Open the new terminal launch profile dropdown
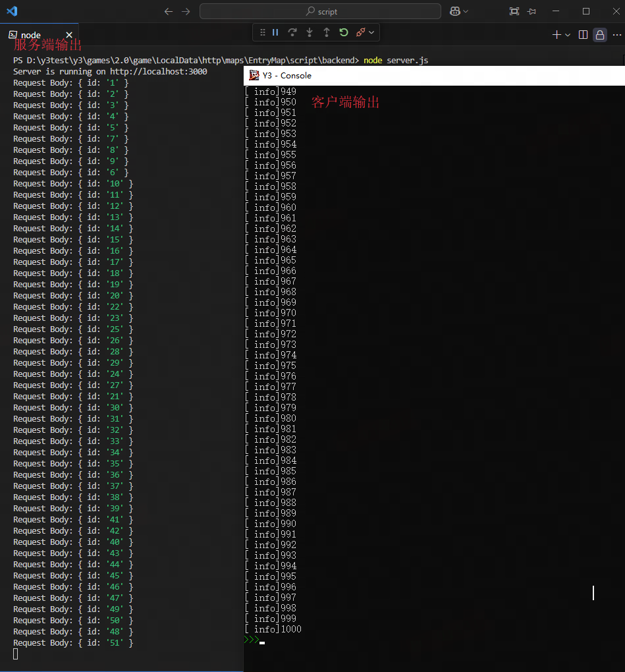 click(x=568, y=35)
